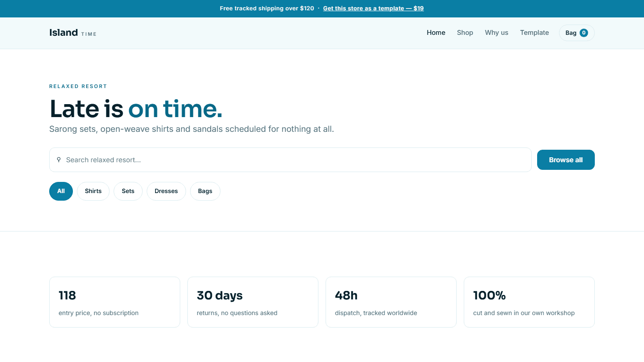
Task: Open the Template nav item
Action: pyautogui.click(x=534, y=33)
